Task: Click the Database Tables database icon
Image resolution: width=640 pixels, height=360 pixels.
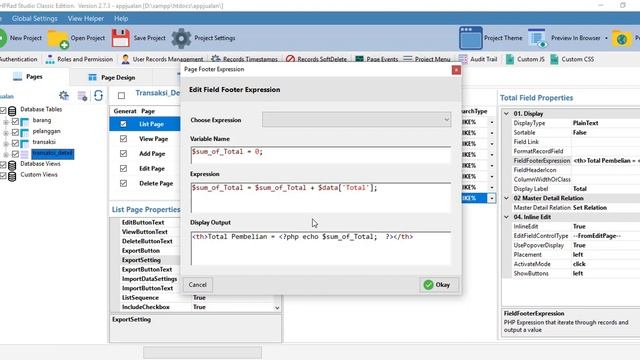Action: coord(12,111)
